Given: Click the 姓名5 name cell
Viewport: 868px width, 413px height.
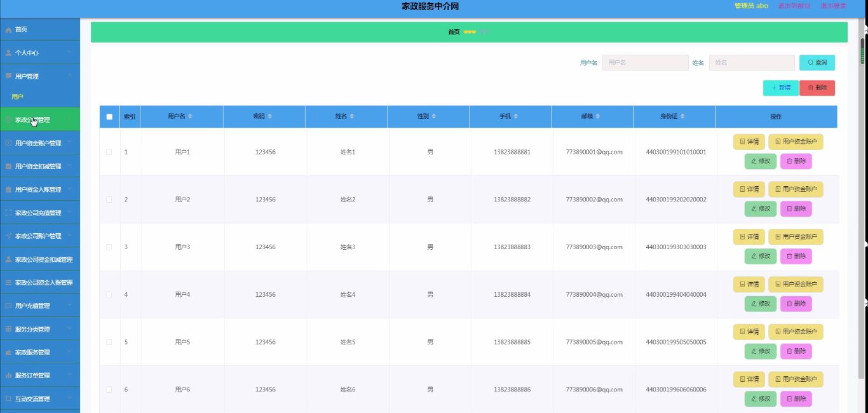Looking at the screenshot, I should point(348,342).
